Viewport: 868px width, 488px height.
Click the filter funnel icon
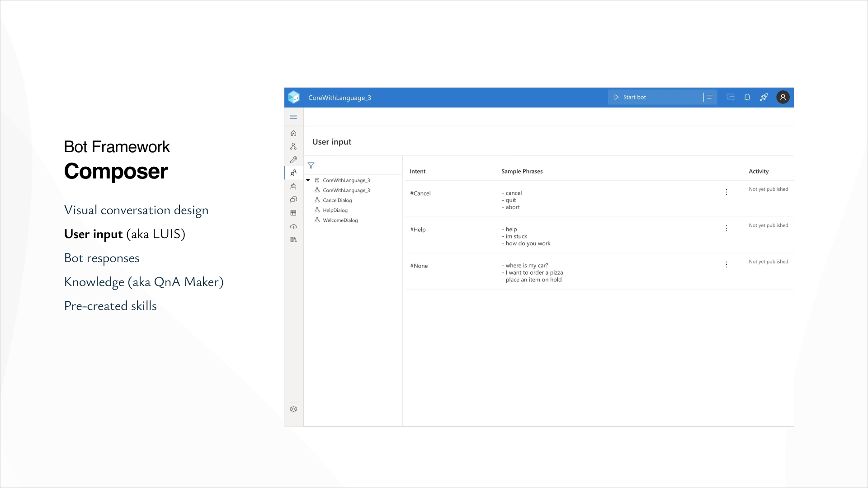(311, 165)
